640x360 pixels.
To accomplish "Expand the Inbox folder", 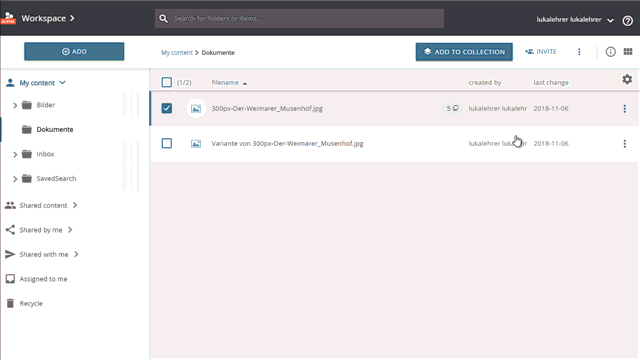I will tap(15, 154).
